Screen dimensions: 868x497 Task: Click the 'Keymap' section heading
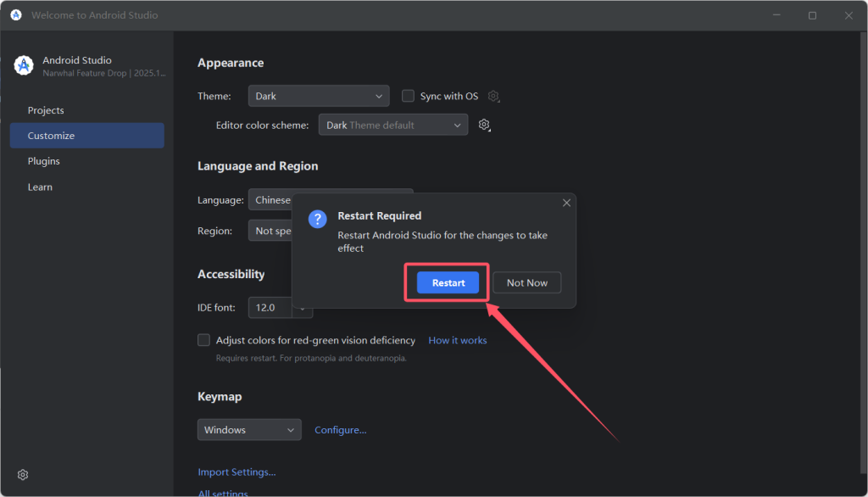click(x=220, y=397)
